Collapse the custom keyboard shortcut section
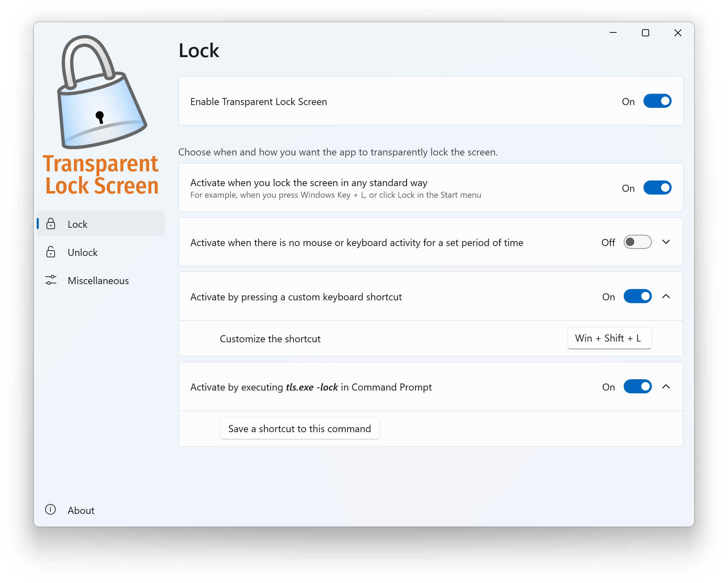Viewport: 728px width, 583px height. (666, 296)
